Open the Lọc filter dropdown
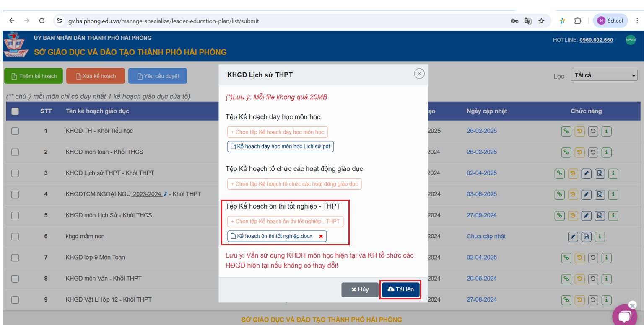The height and width of the screenshot is (325, 644). 604,76
